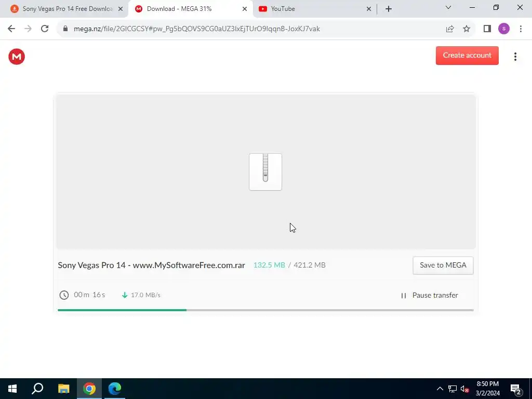Viewport: 532px width, 399px height.
Task: Open File Explorer from taskbar
Action: (63, 389)
